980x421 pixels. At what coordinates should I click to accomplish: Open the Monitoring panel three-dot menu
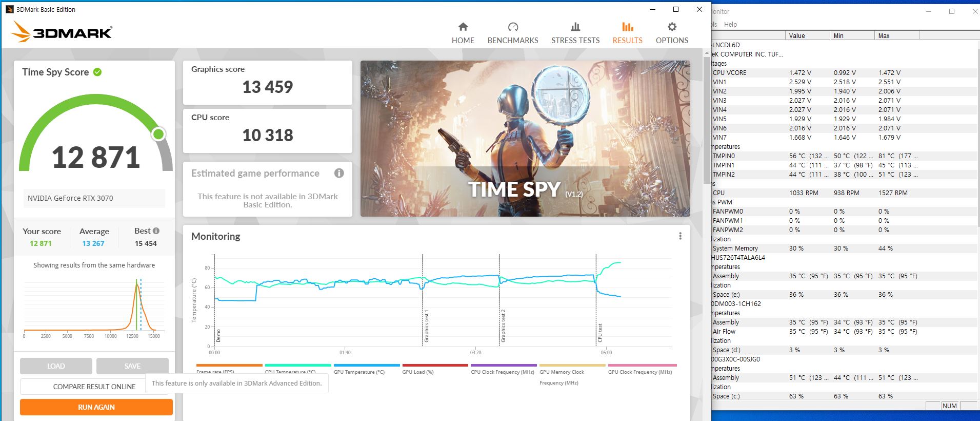click(680, 236)
